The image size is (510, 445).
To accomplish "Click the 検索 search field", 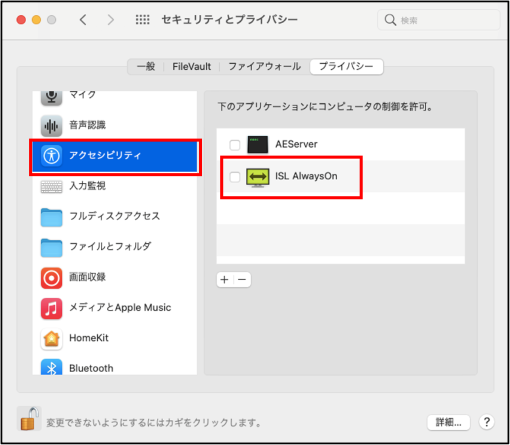I will [x=439, y=20].
